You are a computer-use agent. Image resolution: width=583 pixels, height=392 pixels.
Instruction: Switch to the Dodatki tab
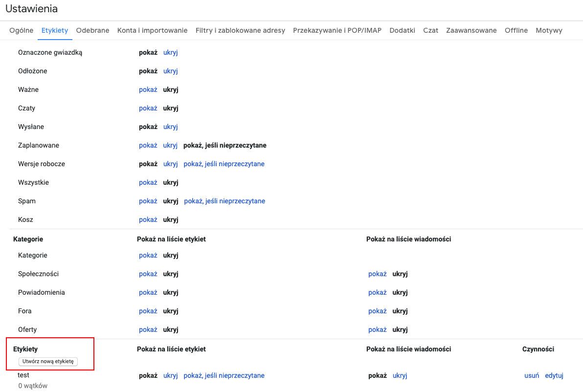pos(402,30)
